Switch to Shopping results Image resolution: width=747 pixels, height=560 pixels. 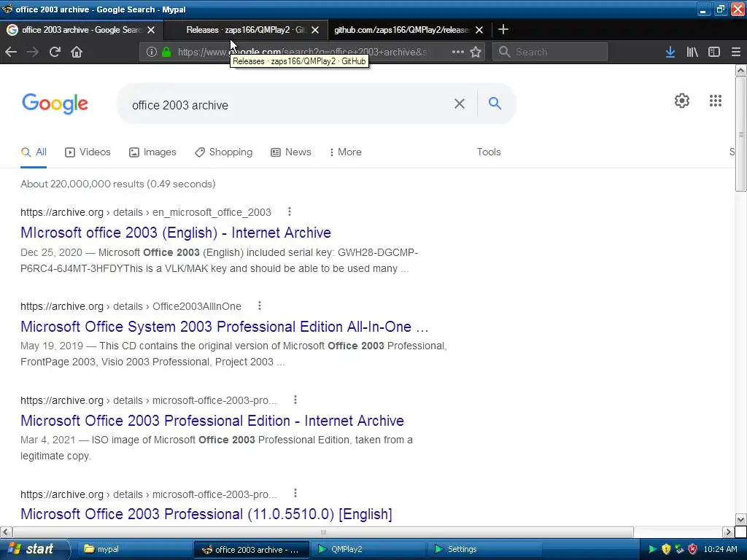pyautogui.click(x=223, y=152)
